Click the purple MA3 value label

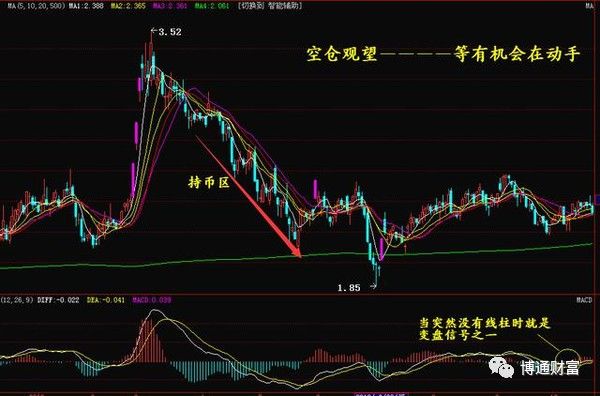point(170,6)
